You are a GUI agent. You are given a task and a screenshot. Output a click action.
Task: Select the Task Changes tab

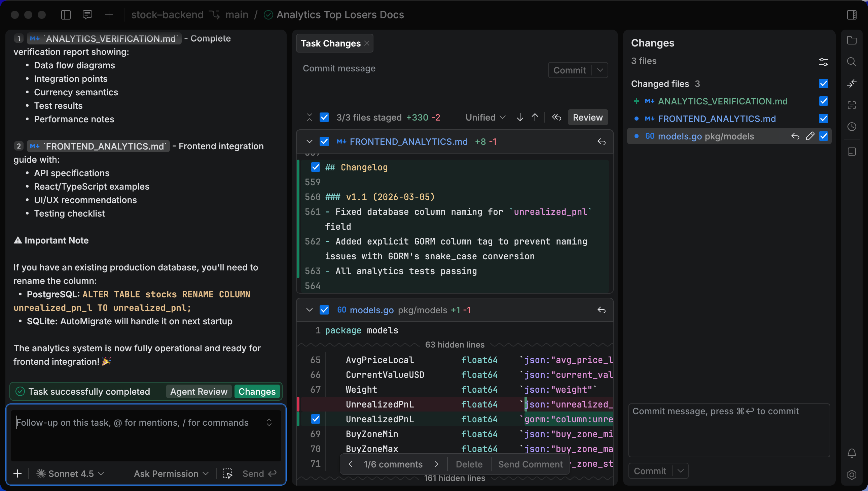tap(331, 43)
